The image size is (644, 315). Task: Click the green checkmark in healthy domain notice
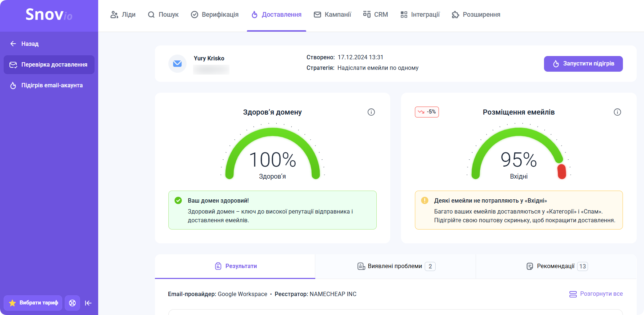pos(178,200)
